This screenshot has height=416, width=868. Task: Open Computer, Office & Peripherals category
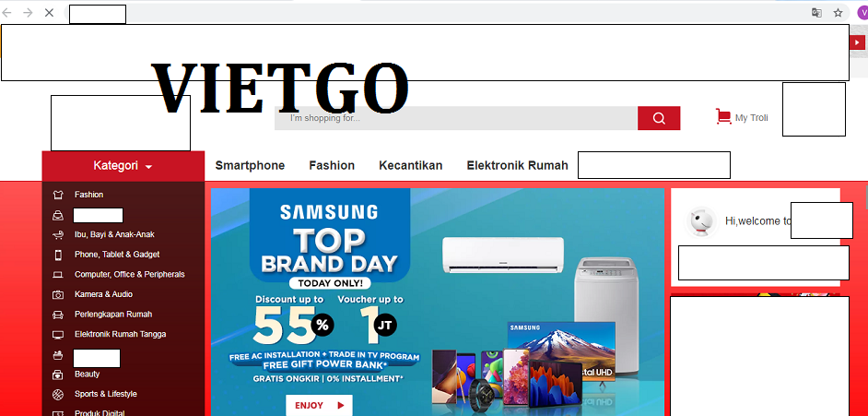click(x=130, y=274)
